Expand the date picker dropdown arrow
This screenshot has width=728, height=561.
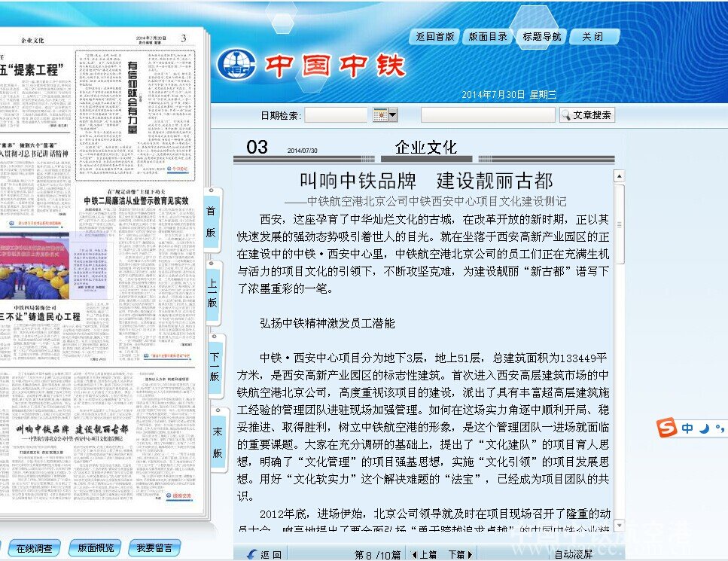click(x=393, y=114)
